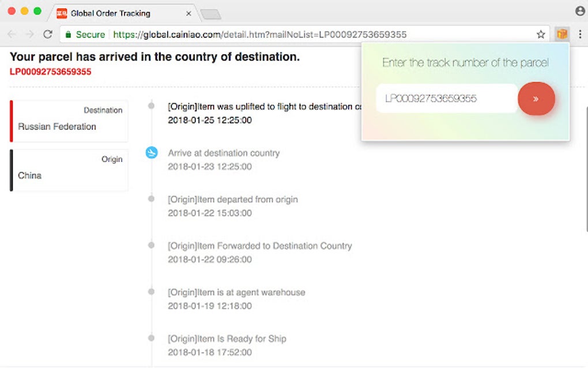Click the blue airplane arrival icon
Screen dimensions: 588x368
pyautogui.click(x=152, y=153)
